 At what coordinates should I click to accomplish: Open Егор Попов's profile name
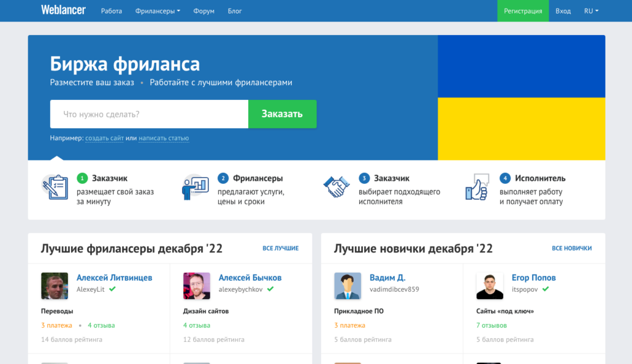(x=534, y=278)
